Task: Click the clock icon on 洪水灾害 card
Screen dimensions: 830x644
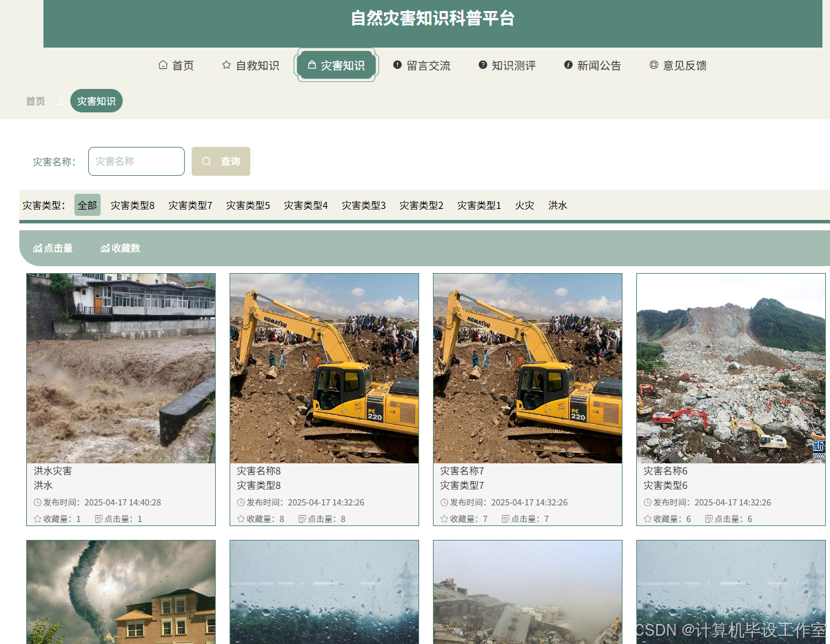Action: (x=37, y=503)
